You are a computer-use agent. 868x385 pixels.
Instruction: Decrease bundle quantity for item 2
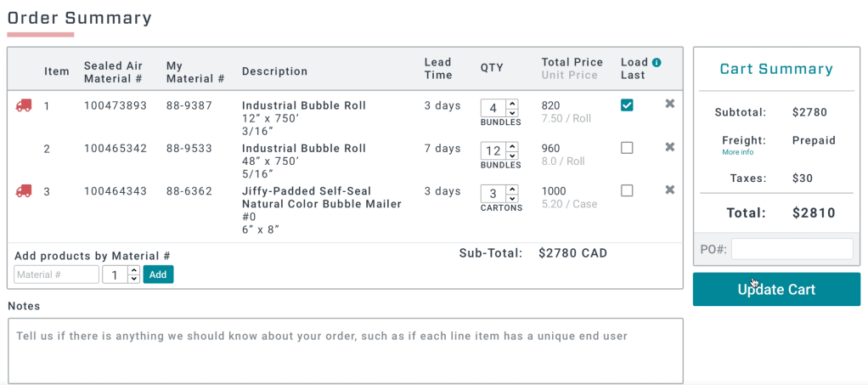tap(512, 156)
